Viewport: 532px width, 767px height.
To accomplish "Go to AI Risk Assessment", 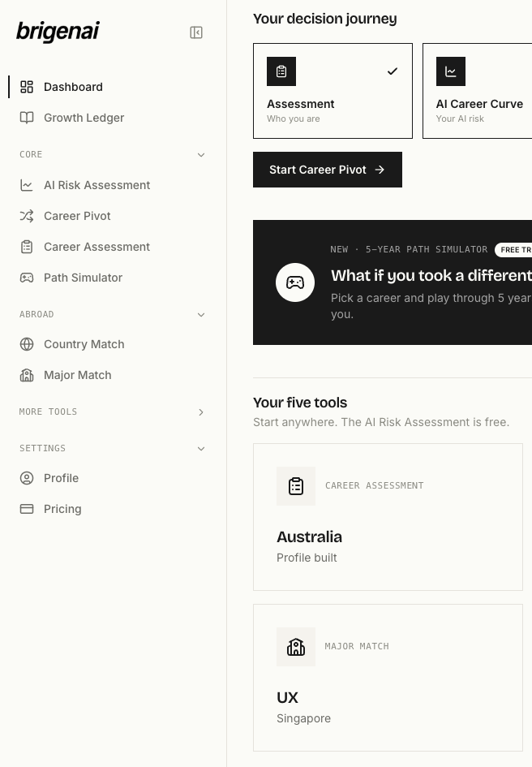I will point(111,185).
